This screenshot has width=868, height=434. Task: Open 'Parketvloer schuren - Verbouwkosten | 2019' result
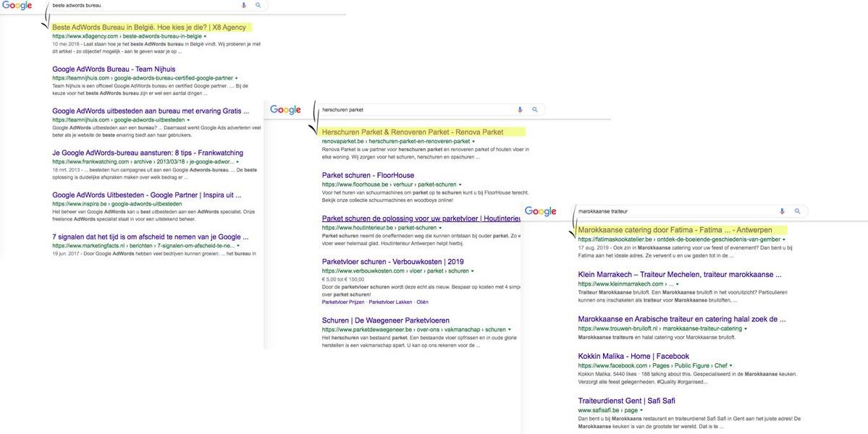392,262
